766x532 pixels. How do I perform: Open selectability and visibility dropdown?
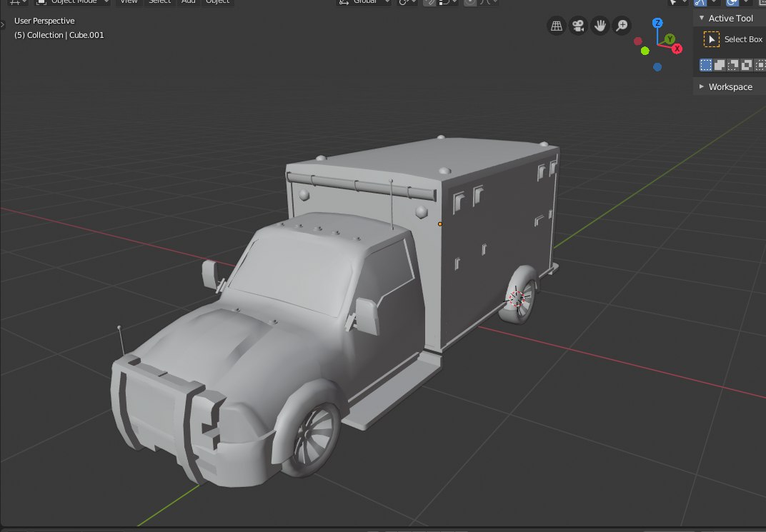pyautogui.click(x=677, y=2)
